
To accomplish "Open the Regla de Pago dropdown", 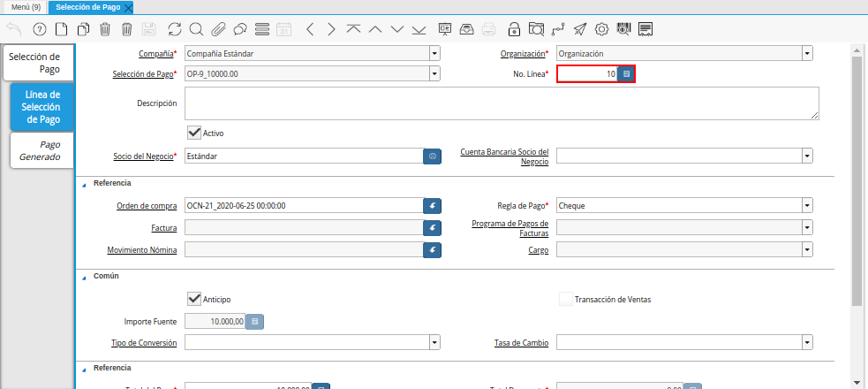I will tap(807, 206).
